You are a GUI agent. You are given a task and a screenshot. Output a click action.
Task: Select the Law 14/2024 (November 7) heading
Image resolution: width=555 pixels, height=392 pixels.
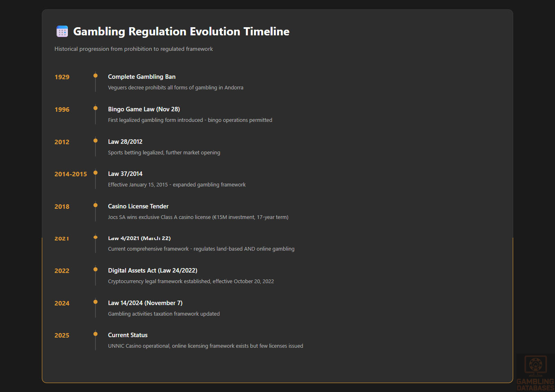145,303
